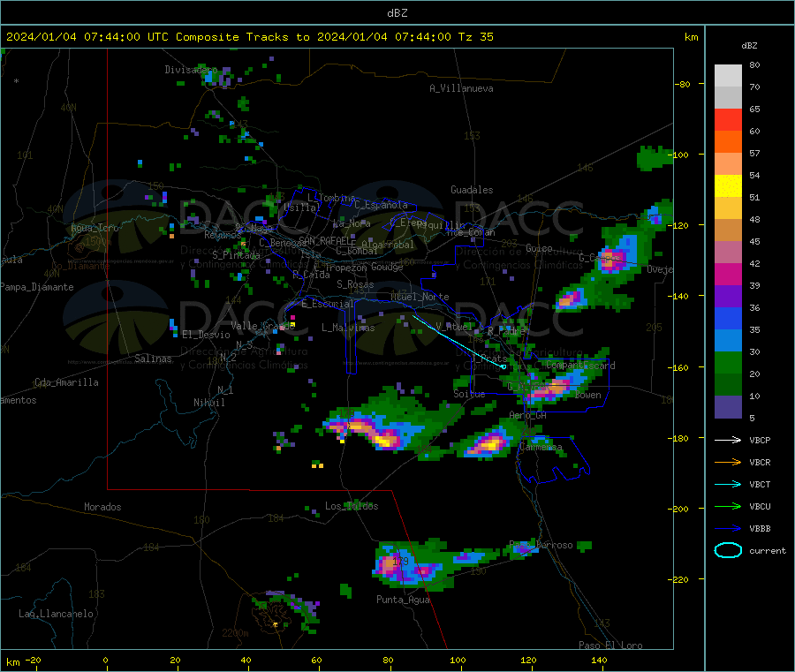The width and height of the screenshot is (795, 672).
Task: Click the 'Agua_Toro' map label
Action: tap(95, 228)
